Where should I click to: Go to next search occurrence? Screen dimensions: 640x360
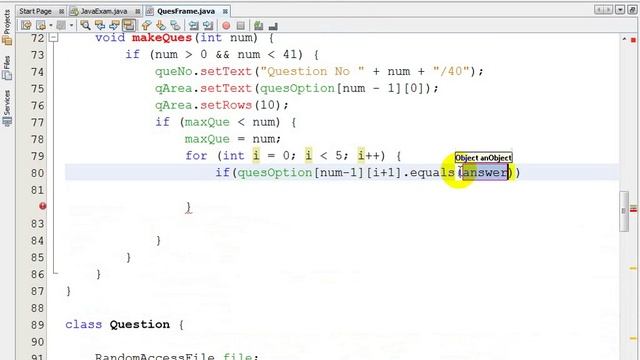pos(114,26)
